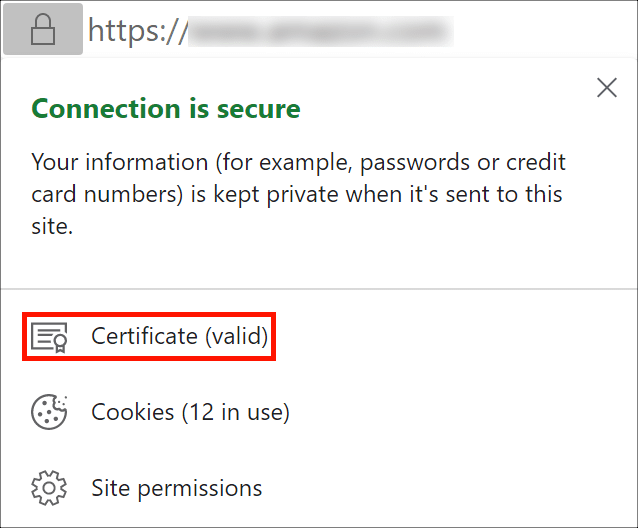The height and width of the screenshot is (528, 638).
Task: Click the '(valid)' status text
Action: pos(236,337)
